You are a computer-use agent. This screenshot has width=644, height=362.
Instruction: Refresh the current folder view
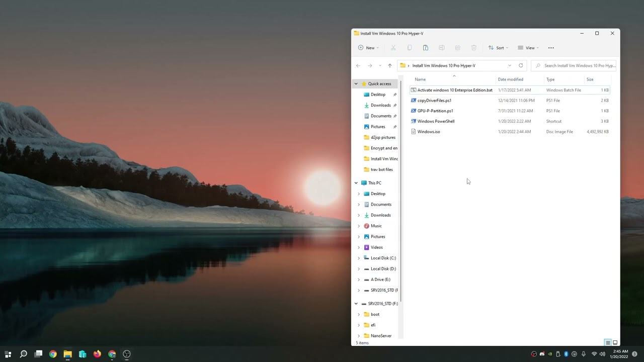point(521,65)
